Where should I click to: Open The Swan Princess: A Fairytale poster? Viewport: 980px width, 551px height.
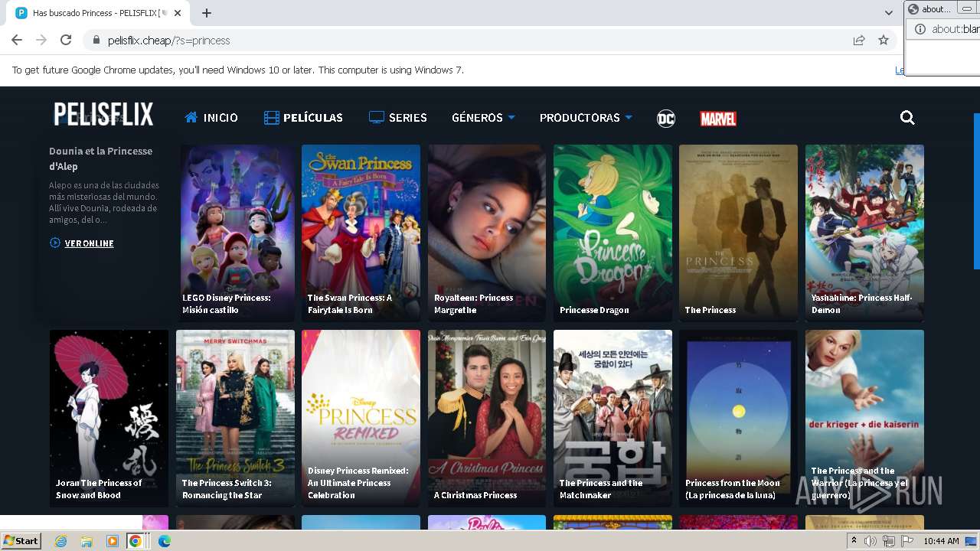tap(361, 233)
